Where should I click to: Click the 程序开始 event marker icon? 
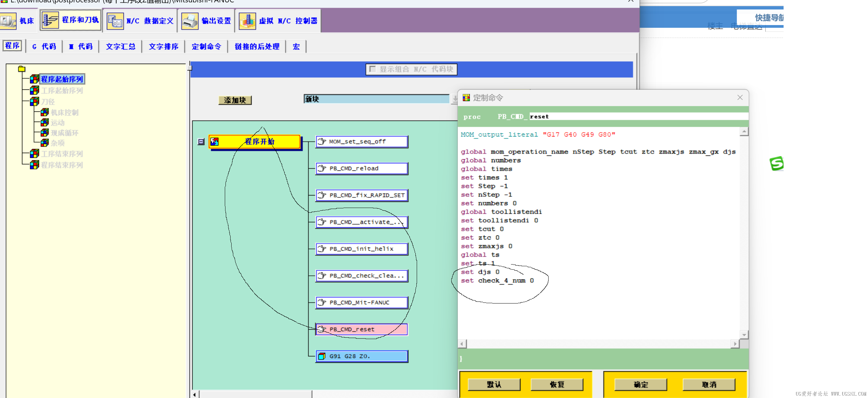click(x=214, y=142)
